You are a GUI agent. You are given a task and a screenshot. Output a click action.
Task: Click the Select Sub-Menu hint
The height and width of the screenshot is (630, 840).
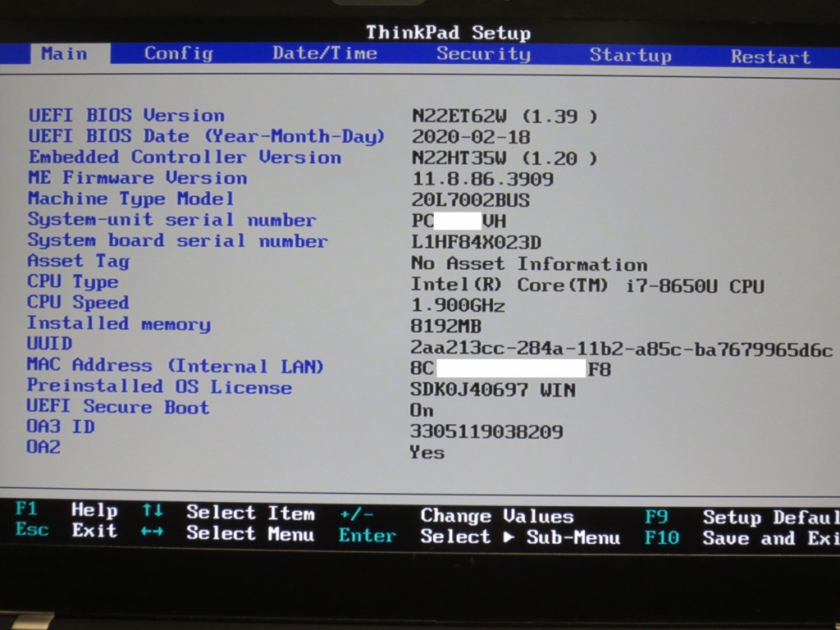(x=520, y=536)
